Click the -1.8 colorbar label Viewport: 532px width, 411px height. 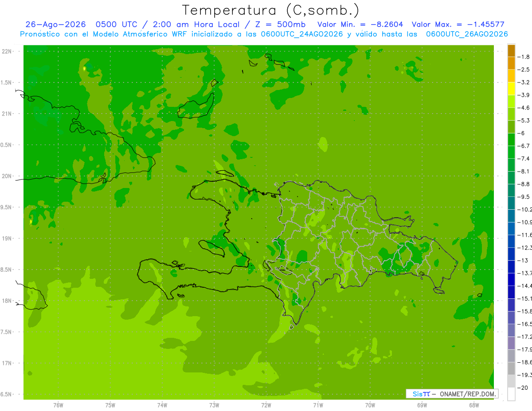[524, 57]
